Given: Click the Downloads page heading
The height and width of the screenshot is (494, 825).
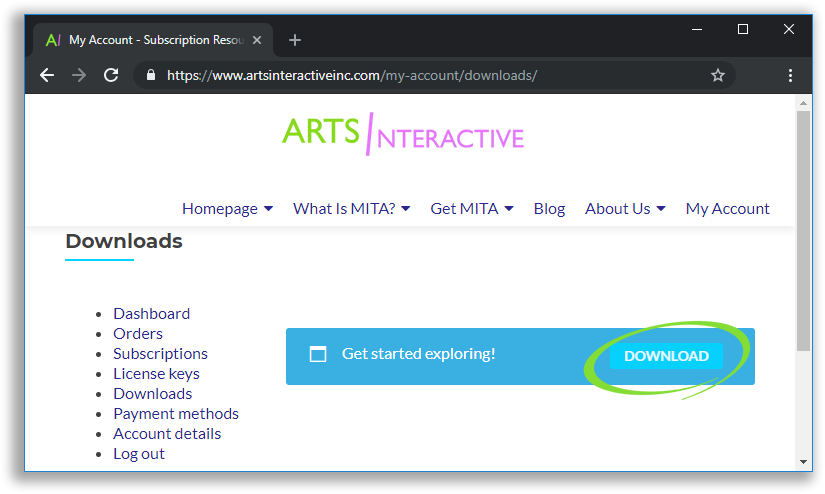Looking at the screenshot, I should pos(124,241).
